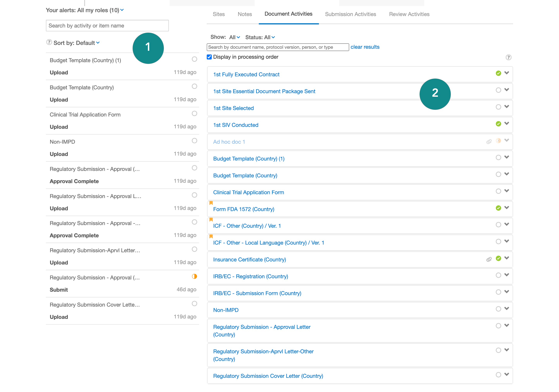Open IRB/EC - Registration (Country) document link
This screenshot has height=392, width=559.
251,276
